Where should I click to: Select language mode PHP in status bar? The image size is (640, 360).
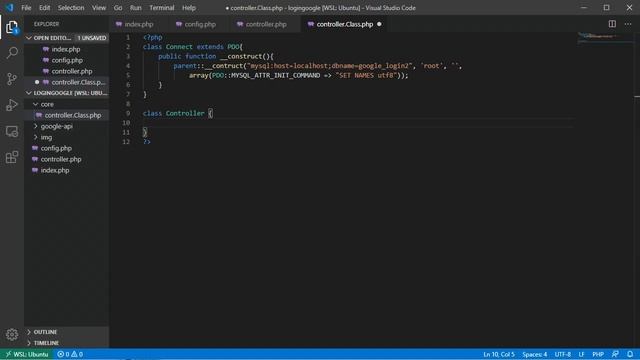[598, 354]
